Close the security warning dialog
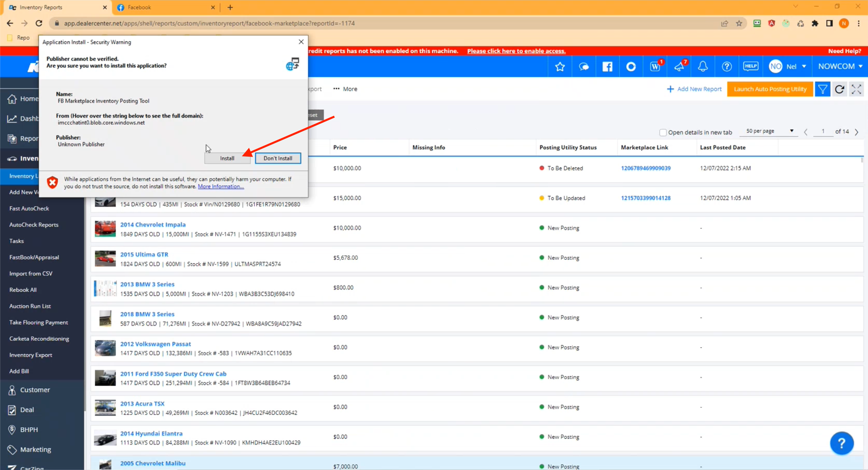The image size is (868, 470). click(x=301, y=42)
